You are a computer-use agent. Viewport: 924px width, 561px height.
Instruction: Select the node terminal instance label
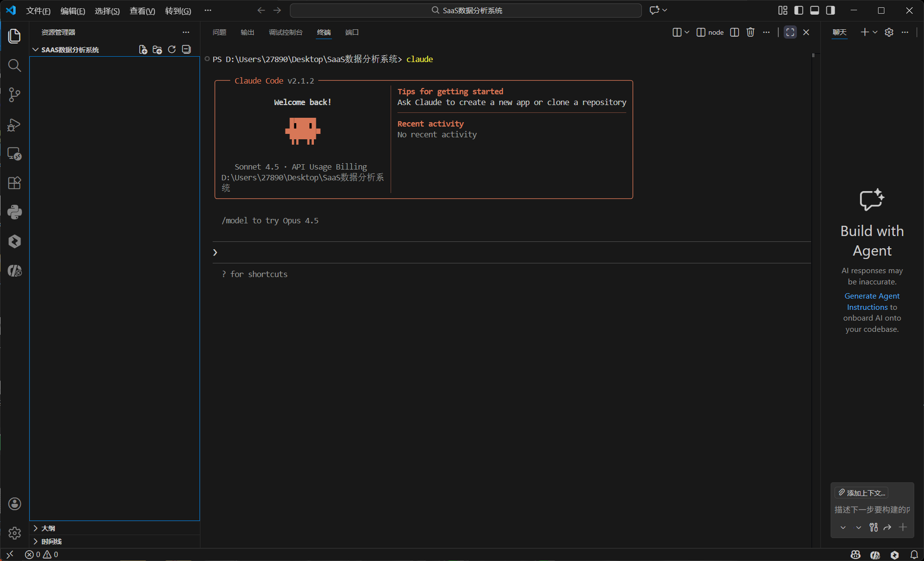[710, 32]
